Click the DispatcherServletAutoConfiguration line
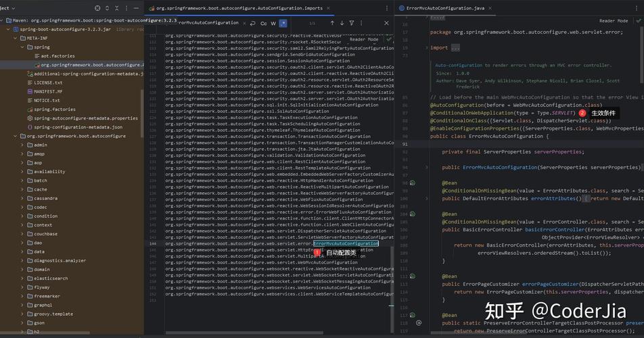The image size is (644, 338). (x=275, y=231)
